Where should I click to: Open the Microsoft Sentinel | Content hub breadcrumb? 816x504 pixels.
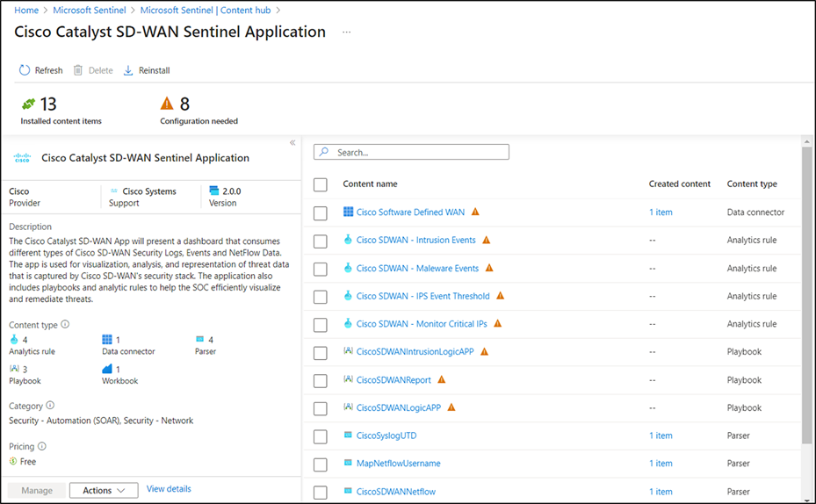[206, 10]
